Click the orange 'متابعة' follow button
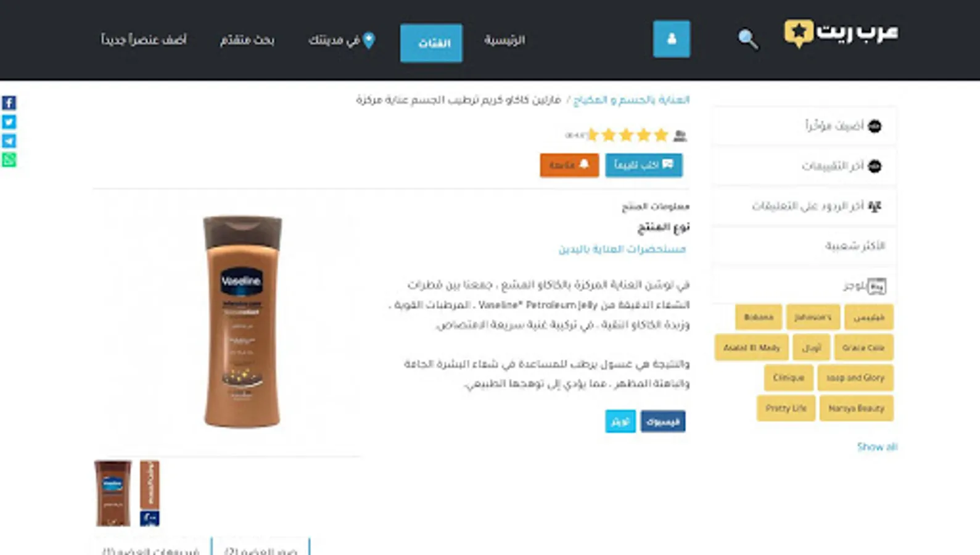The width and height of the screenshot is (980, 555). (569, 165)
